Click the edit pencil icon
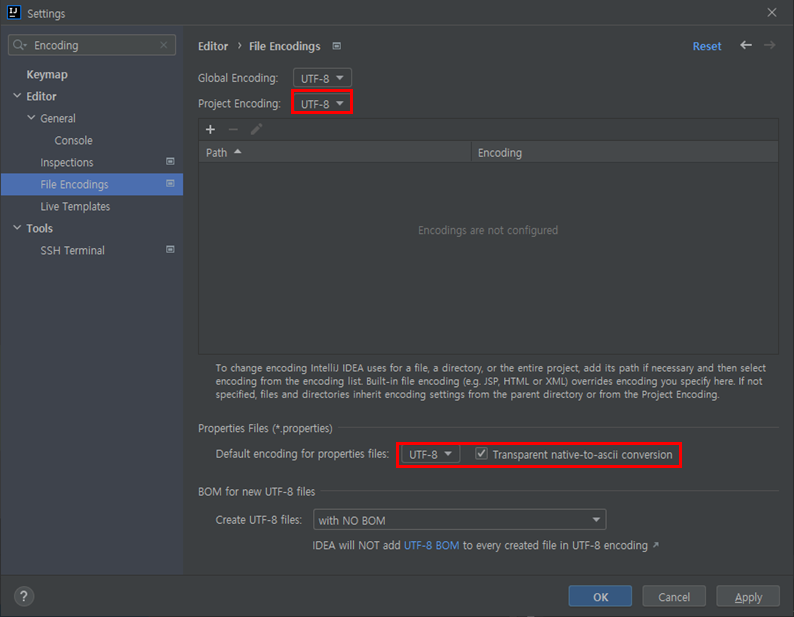This screenshot has width=794, height=617. click(x=256, y=130)
